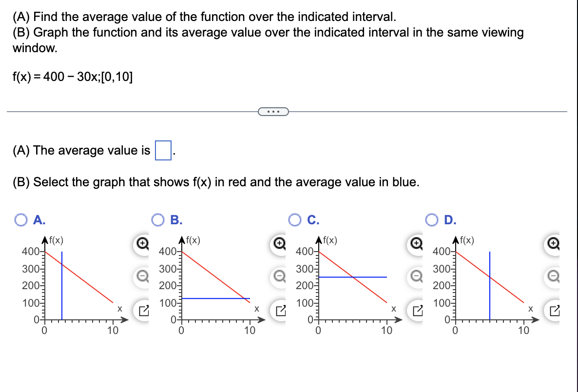
Task: Choose radio button for option C
Action: tap(295, 220)
